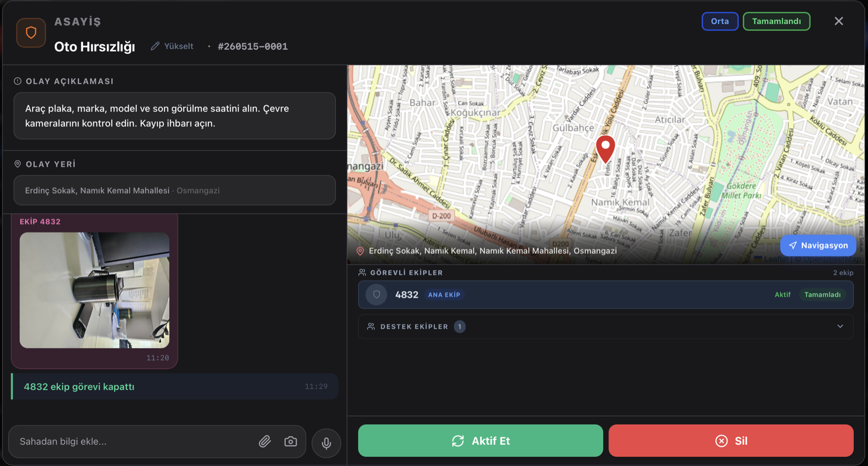Click the red location pin on map
The width and height of the screenshot is (868, 466).
(605, 149)
